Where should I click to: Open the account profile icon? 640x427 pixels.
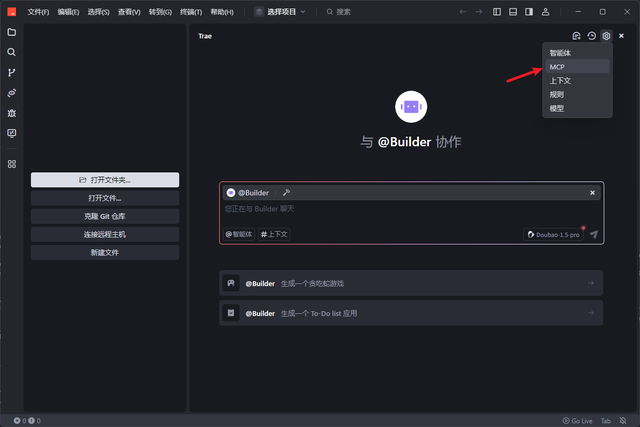545,12
